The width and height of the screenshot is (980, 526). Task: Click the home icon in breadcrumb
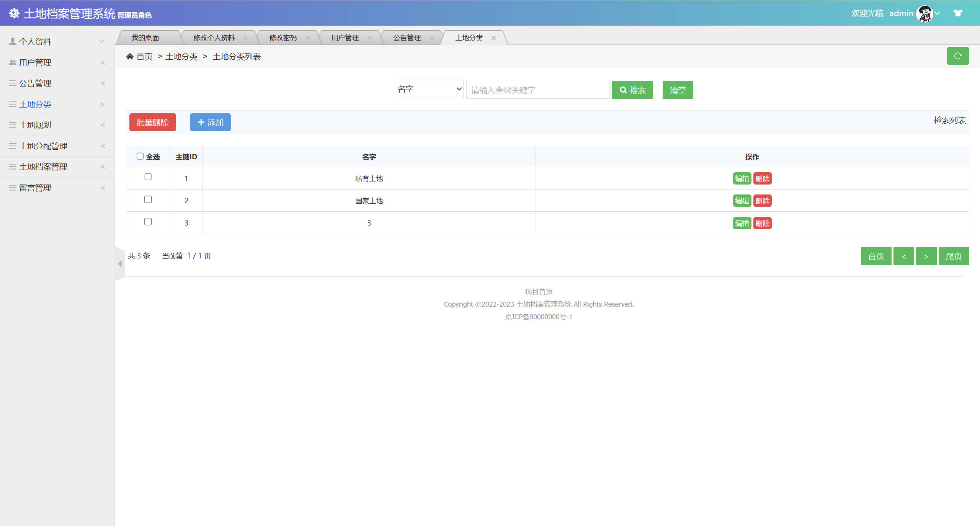(130, 57)
